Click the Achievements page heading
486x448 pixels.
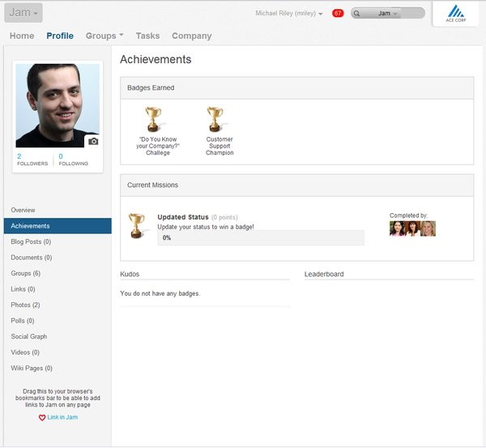point(156,59)
